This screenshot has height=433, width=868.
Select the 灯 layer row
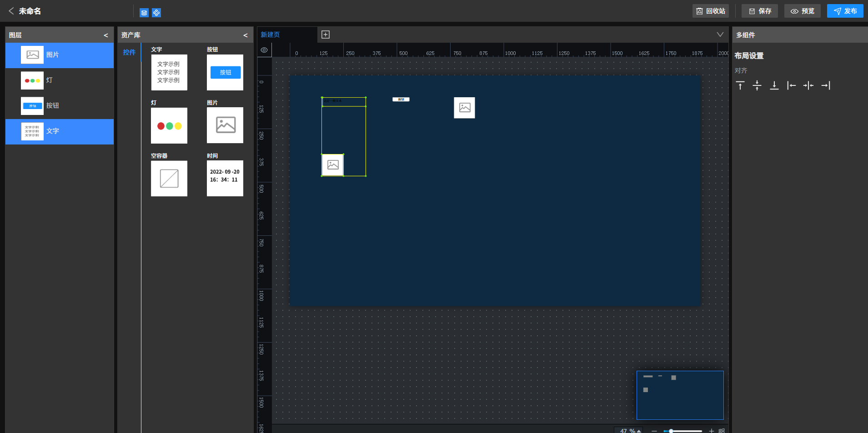pos(60,80)
